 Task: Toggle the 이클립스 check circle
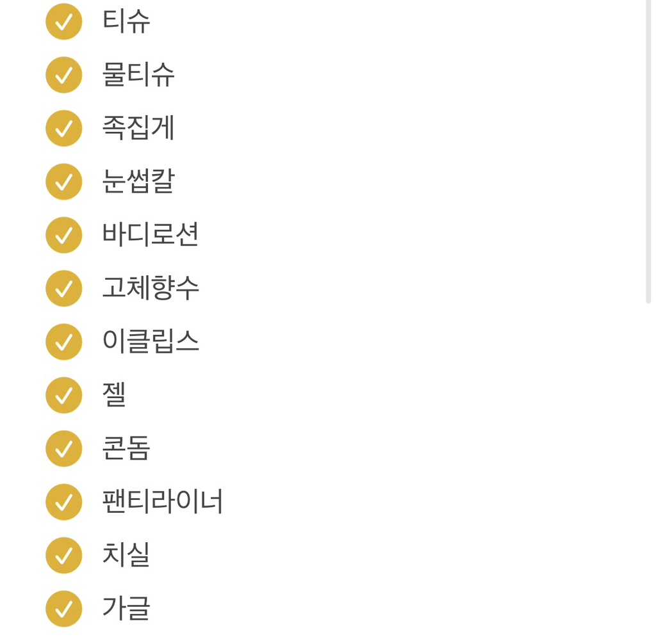(63, 342)
